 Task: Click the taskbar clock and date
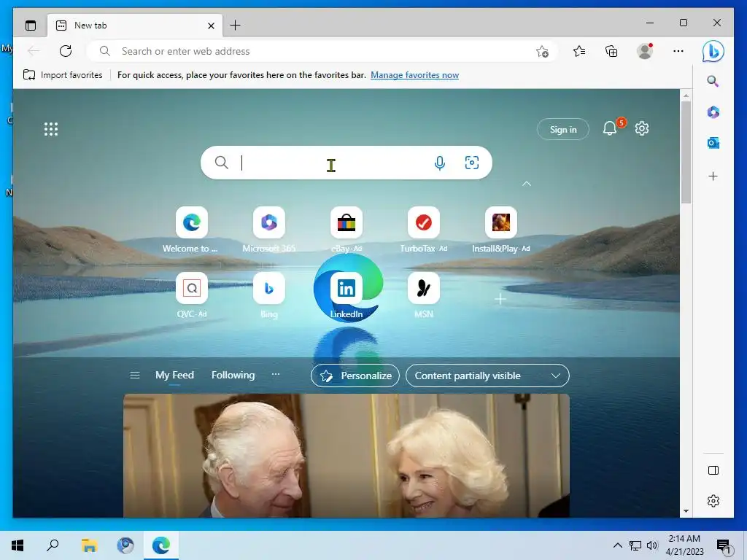tap(684, 545)
